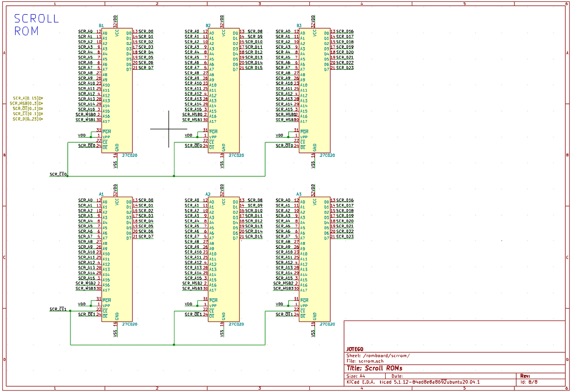
Task: Select the VDD label at A2 VPP pin
Action: click(x=189, y=304)
